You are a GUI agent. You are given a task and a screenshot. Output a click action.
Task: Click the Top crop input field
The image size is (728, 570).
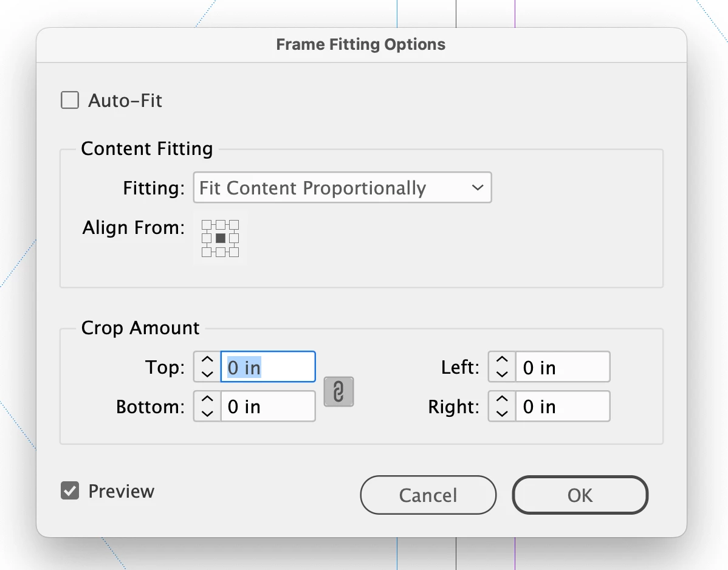coord(267,367)
